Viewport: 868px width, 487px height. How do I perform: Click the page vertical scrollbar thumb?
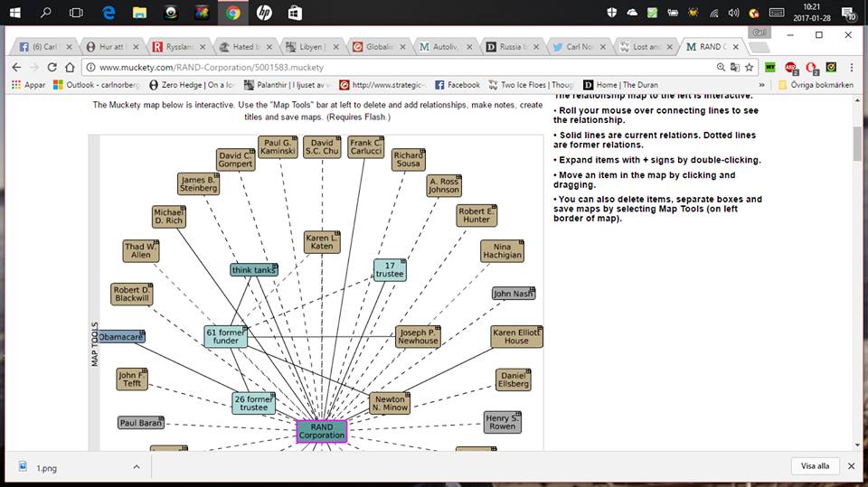click(857, 142)
